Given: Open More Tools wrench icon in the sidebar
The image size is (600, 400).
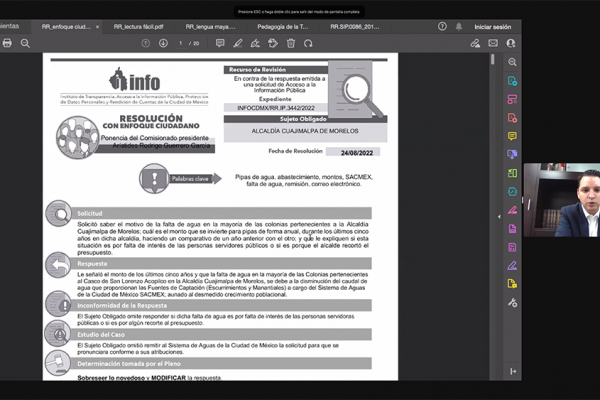Looking at the screenshot, I should click(x=512, y=303).
